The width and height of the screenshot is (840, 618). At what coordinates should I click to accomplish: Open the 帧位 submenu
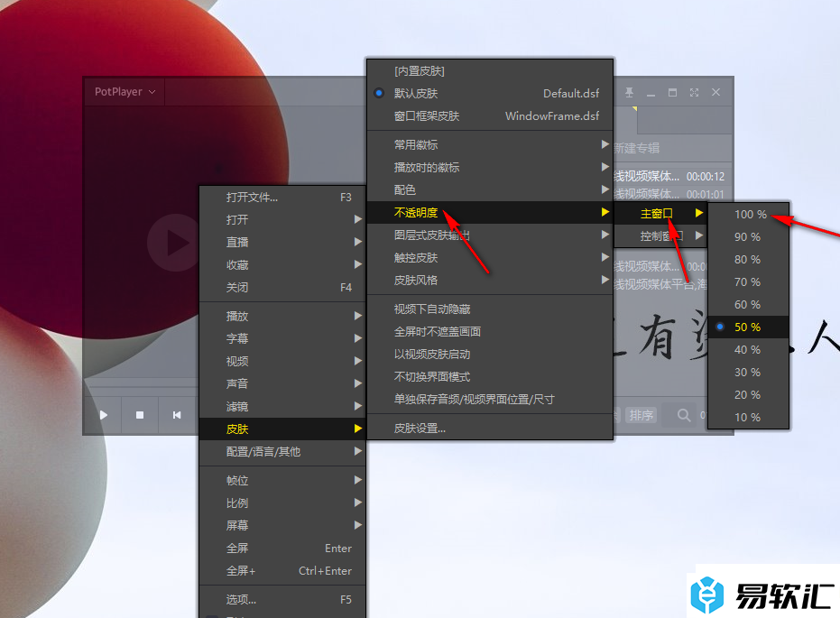282,480
